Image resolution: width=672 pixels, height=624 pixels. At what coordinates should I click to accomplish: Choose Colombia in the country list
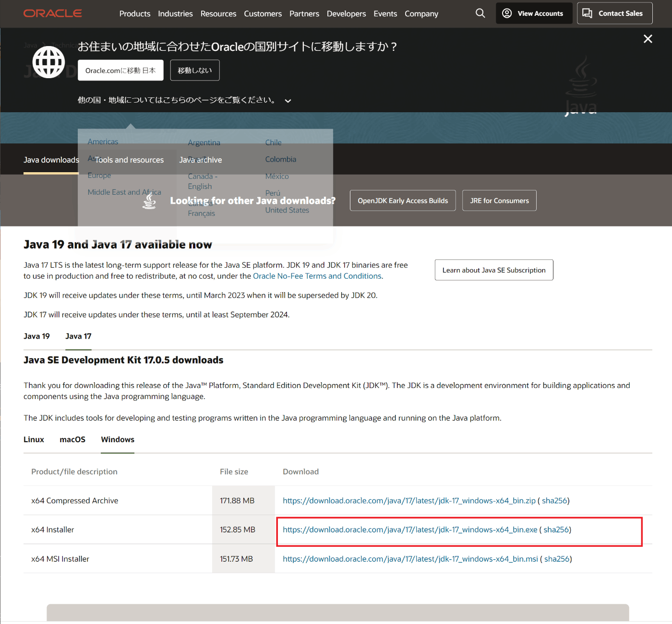(281, 159)
